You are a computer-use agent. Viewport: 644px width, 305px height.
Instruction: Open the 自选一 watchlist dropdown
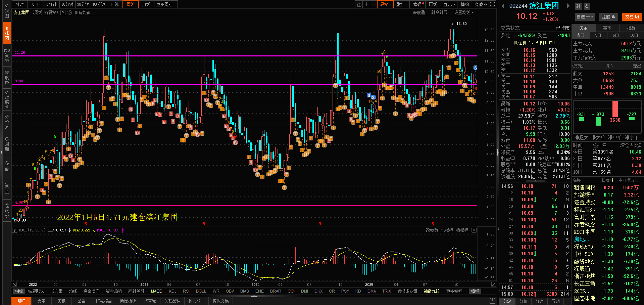pos(585,17)
